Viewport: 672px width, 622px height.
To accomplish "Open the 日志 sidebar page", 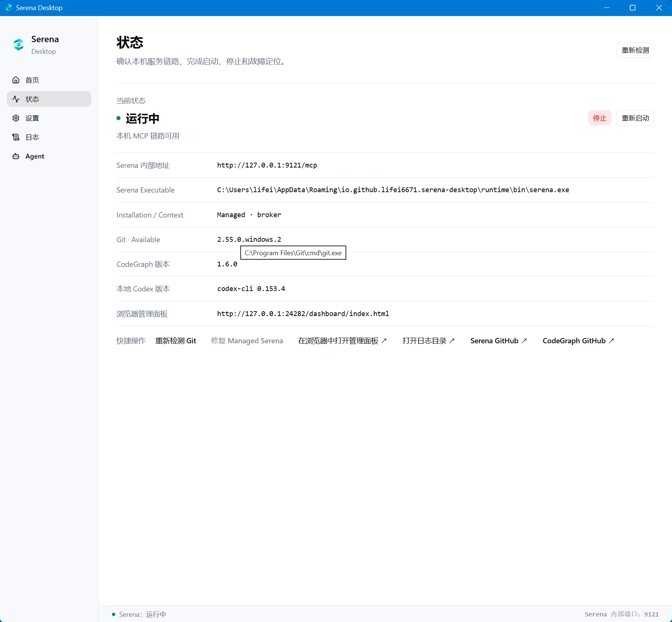I will pos(49,137).
